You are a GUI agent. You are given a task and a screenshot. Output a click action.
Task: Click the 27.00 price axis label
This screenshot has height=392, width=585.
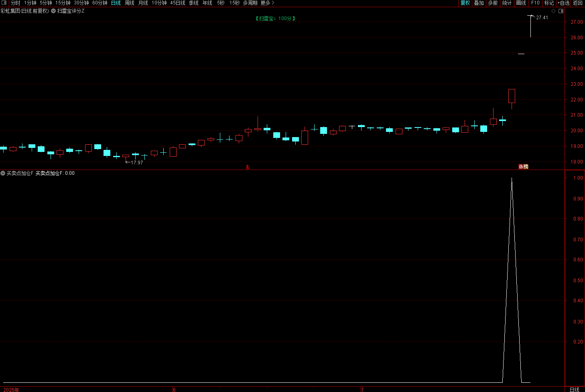(577, 22)
